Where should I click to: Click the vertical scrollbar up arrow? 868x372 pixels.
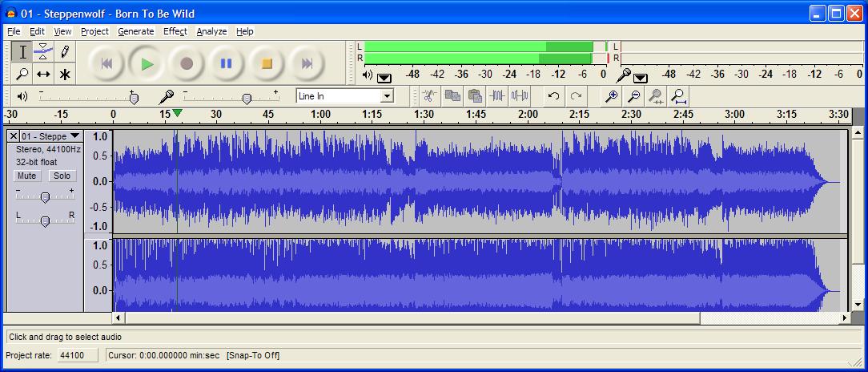pos(858,133)
